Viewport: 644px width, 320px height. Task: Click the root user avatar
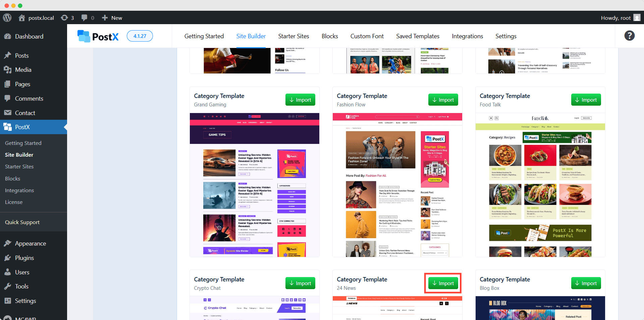point(637,18)
